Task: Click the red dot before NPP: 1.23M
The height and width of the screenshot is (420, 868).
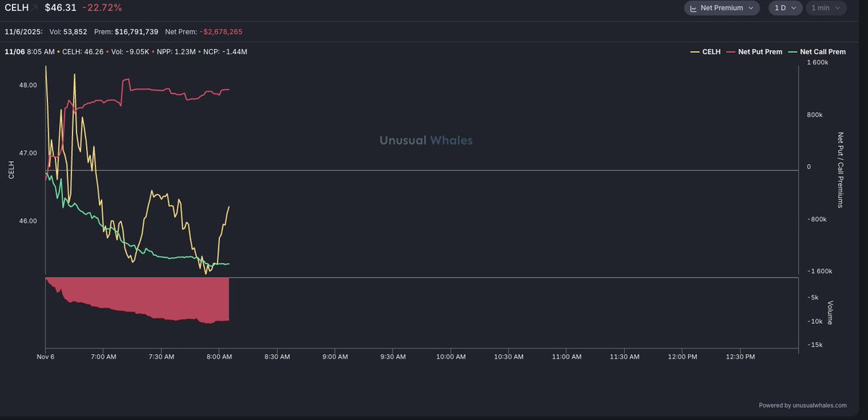Action: 154,52
